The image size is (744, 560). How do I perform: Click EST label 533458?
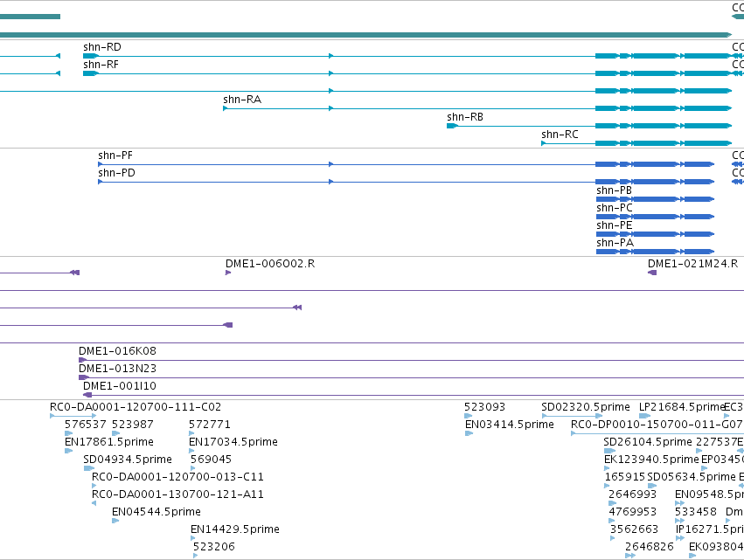(696, 512)
